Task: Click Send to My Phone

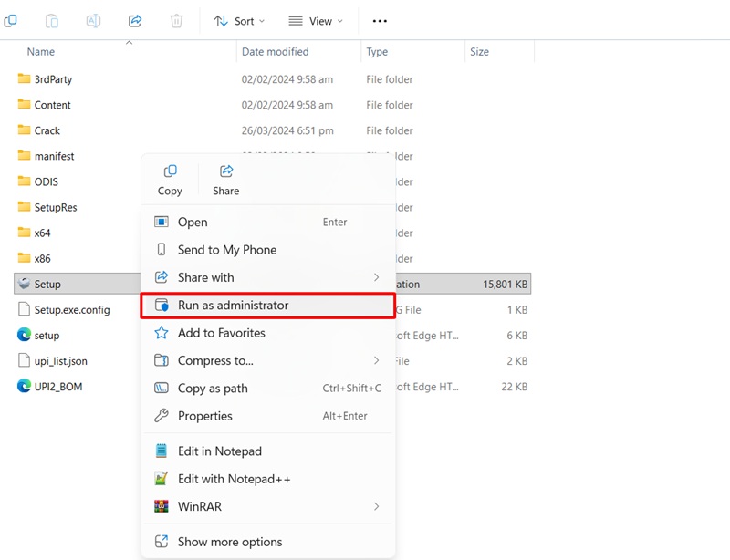Action: 226,250
